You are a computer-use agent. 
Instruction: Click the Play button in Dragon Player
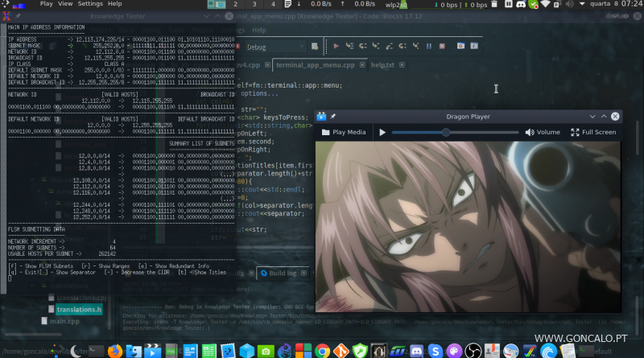coord(383,132)
